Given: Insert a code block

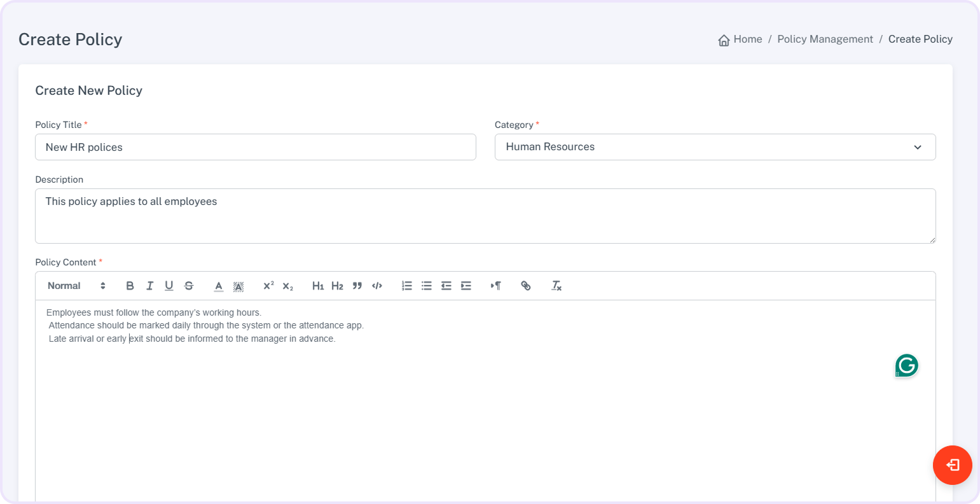Looking at the screenshot, I should [377, 286].
